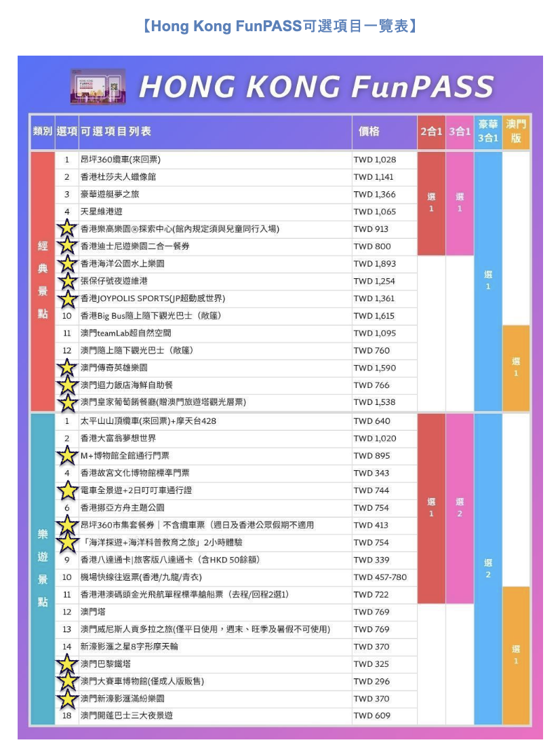
Task: Click the price TWD 1,615
Action: pyautogui.click(x=374, y=315)
